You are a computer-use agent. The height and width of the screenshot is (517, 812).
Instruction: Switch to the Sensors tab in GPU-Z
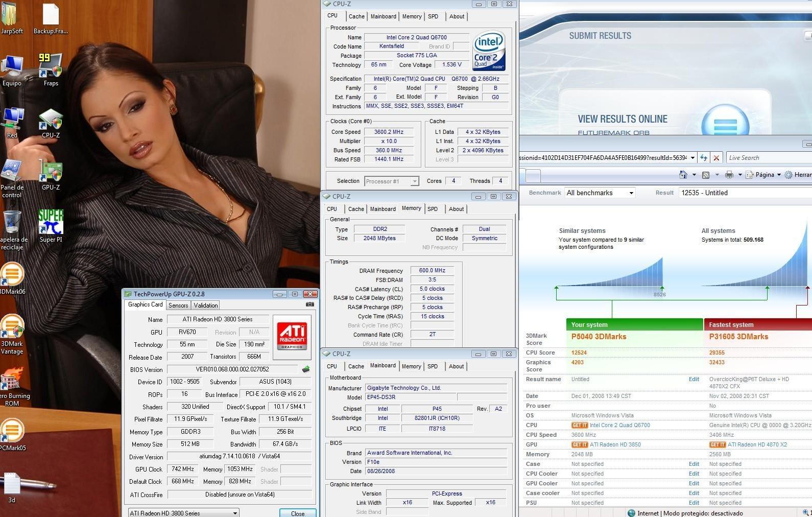(178, 306)
